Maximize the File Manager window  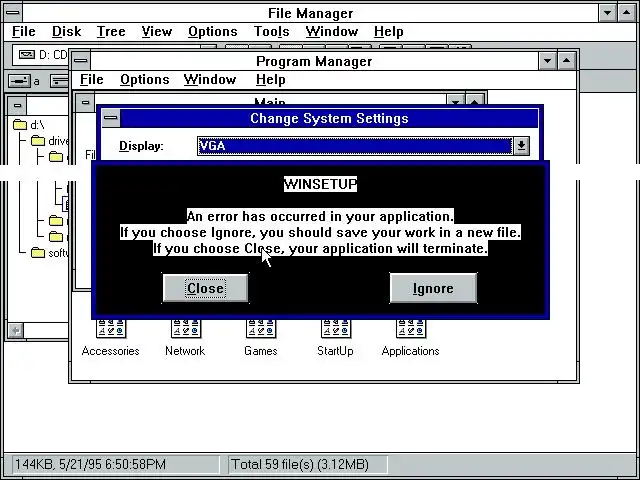pos(626,13)
